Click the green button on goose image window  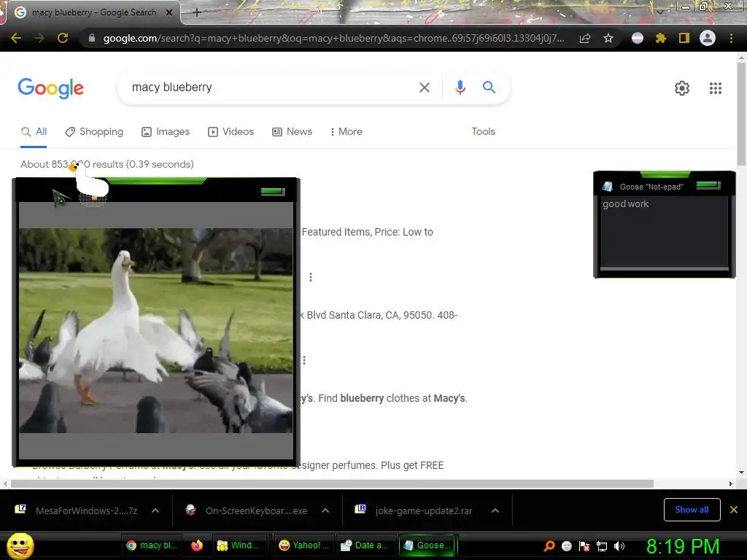273,192
